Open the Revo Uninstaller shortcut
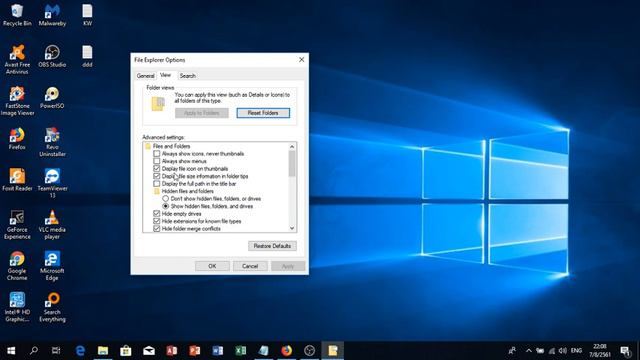 click(52, 142)
